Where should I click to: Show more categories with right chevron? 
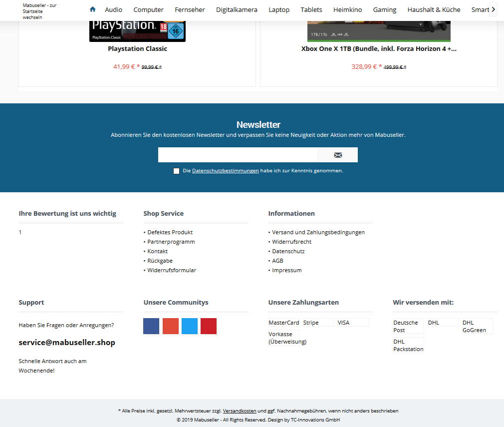[x=493, y=9]
